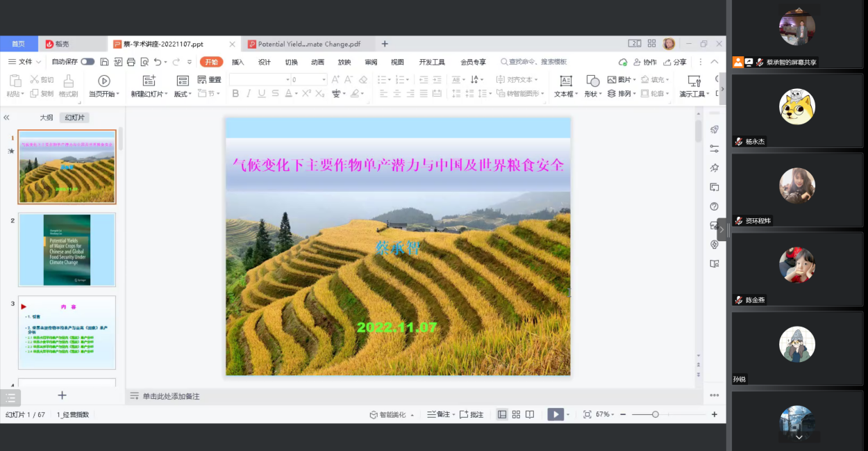This screenshot has height=451, width=868.
Task: Click the 分享 share button
Action: tap(675, 62)
